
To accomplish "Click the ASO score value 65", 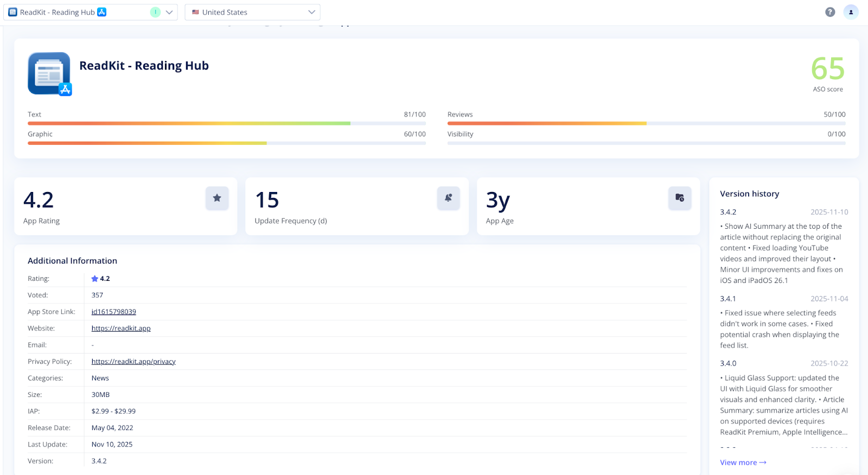I will (x=828, y=69).
